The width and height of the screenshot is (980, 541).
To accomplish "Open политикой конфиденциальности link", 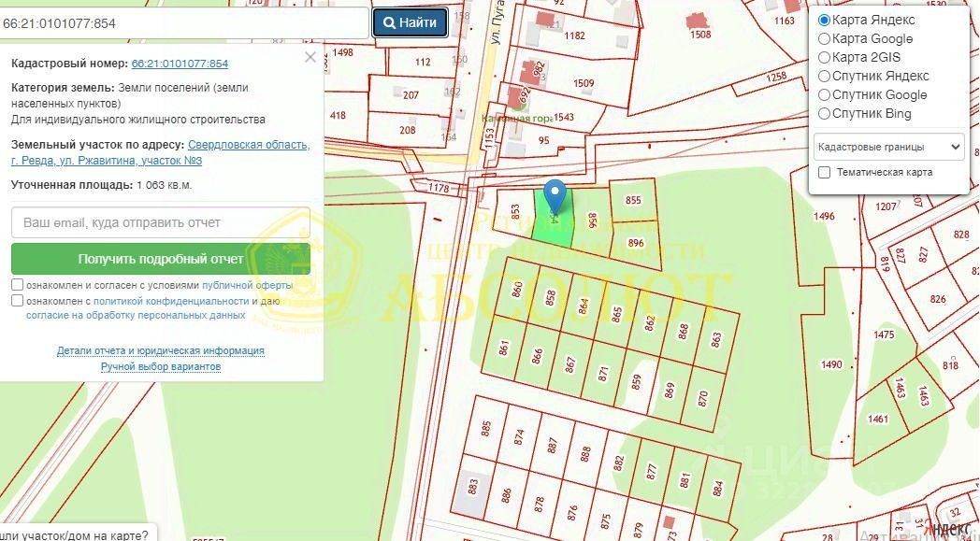I will (x=171, y=301).
